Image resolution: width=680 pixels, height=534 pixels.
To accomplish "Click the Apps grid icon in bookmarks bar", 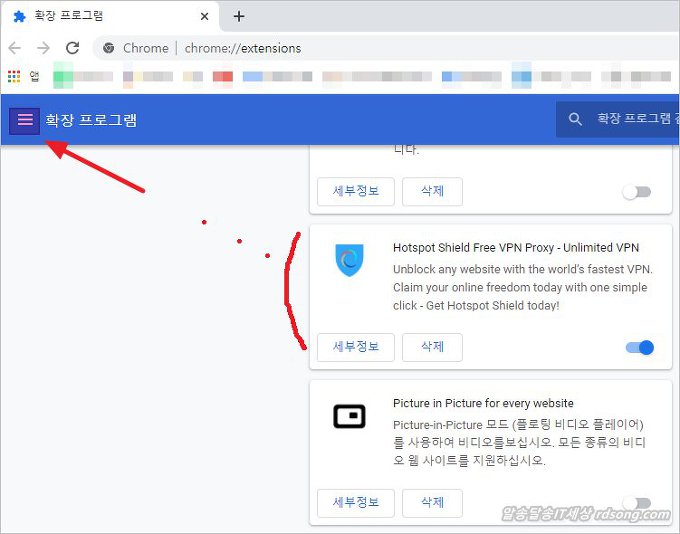I will tap(14, 76).
